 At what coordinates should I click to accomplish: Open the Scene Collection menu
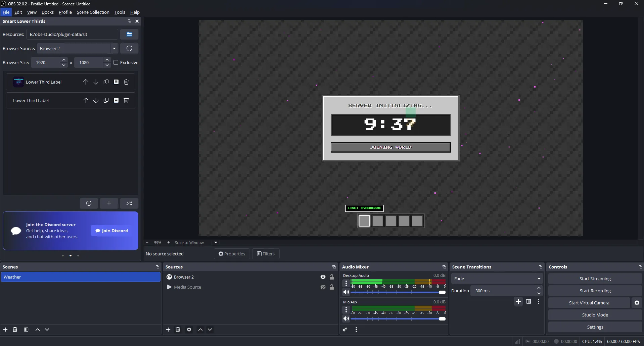[x=93, y=12]
